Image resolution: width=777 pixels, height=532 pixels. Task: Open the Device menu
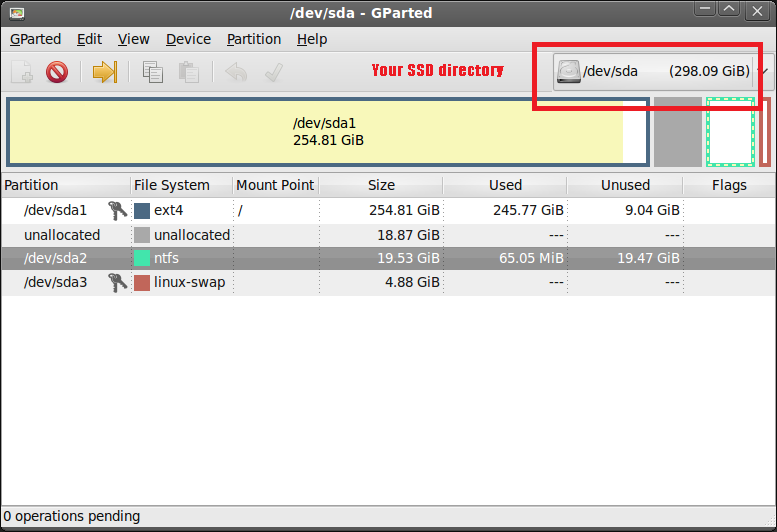(x=188, y=39)
